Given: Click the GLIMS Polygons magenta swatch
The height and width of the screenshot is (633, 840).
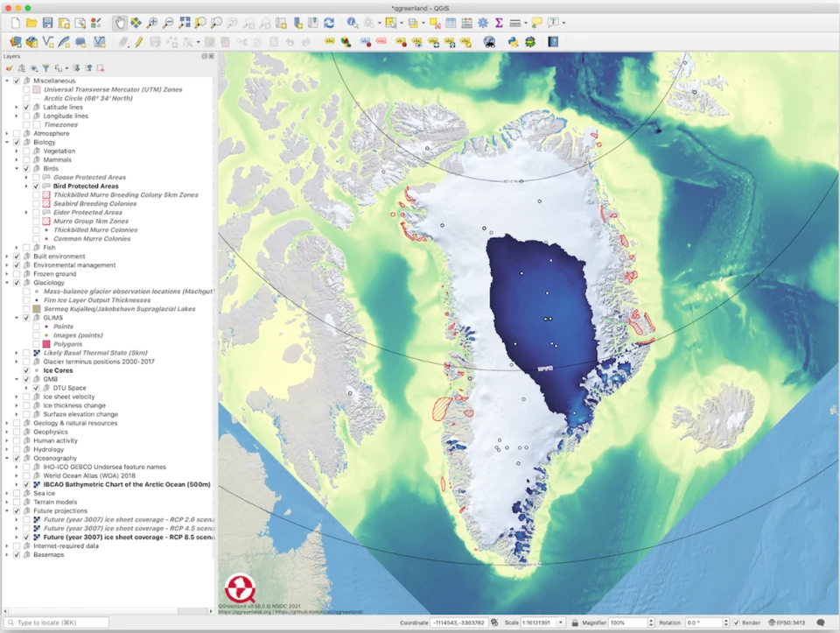Looking at the screenshot, I should coord(46,344).
